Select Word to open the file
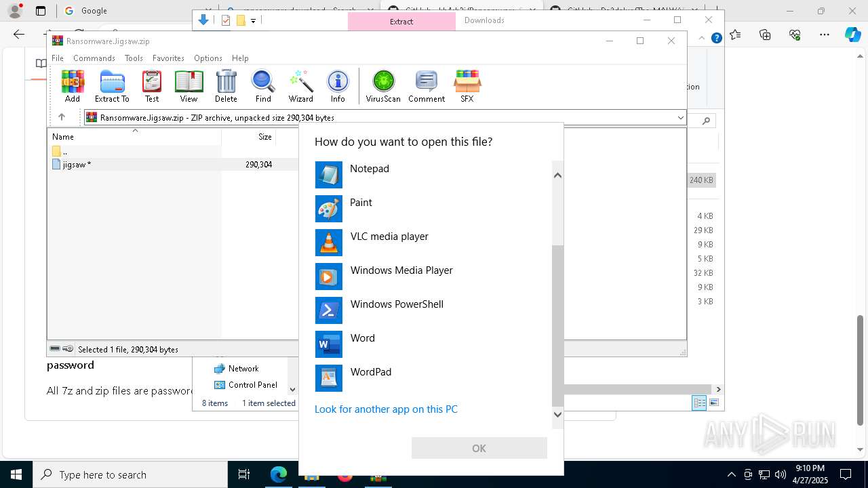The image size is (868, 488). 433,344
